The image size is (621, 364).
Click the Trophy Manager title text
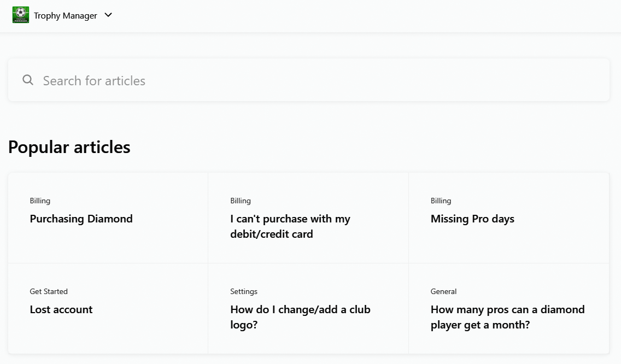(66, 15)
